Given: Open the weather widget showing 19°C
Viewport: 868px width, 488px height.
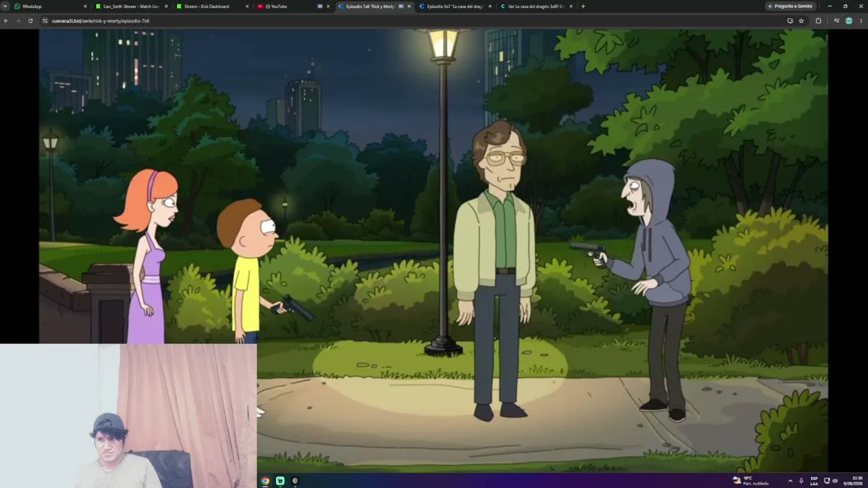Looking at the screenshot, I should [x=750, y=481].
